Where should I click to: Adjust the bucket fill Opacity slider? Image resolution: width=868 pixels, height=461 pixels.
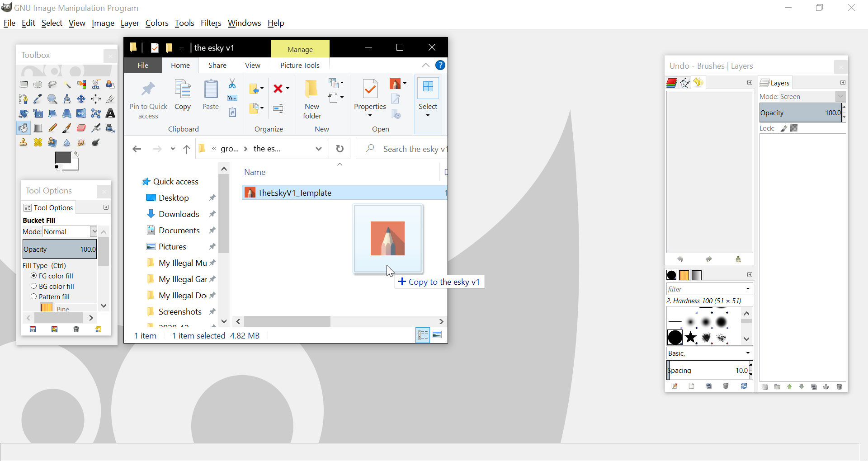pyautogui.click(x=60, y=249)
